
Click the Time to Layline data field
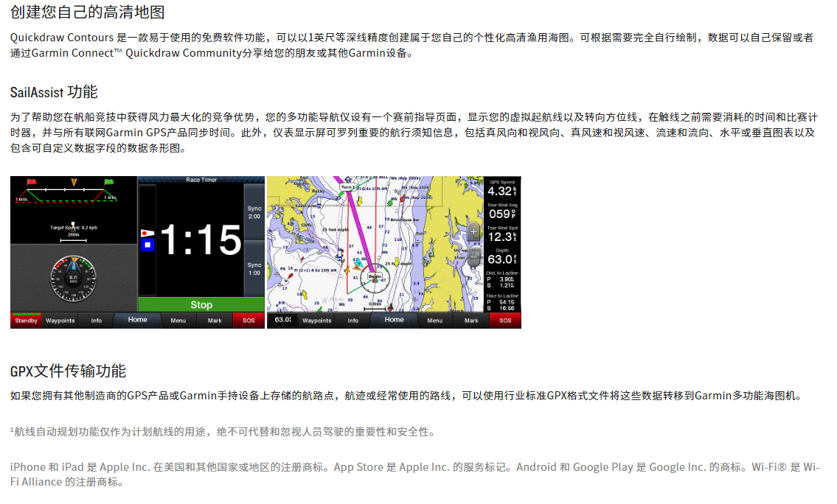501,302
